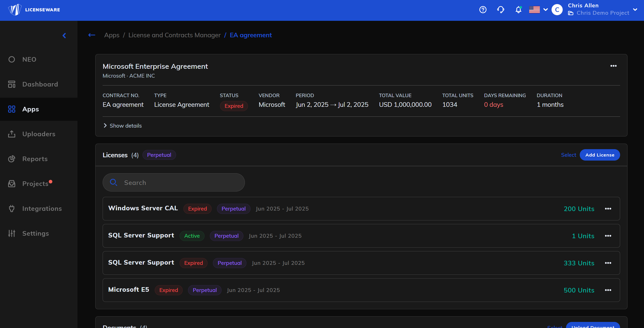Open Microsoft Enterprise Agreement options menu
This screenshot has width=644, height=328.
pos(613,66)
